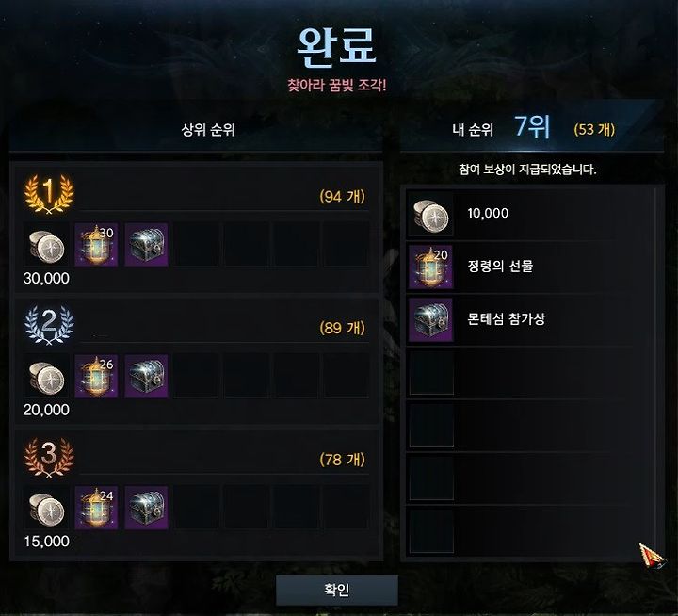Viewport: 678px width, 616px height.
Task: Select first place lantern reward with 30
Action: coord(96,245)
